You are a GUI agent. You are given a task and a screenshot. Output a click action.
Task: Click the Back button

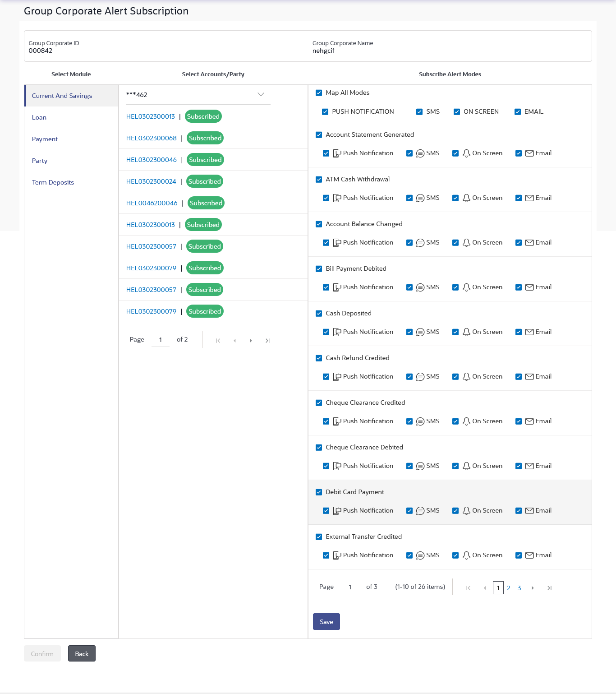(x=82, y=654)
